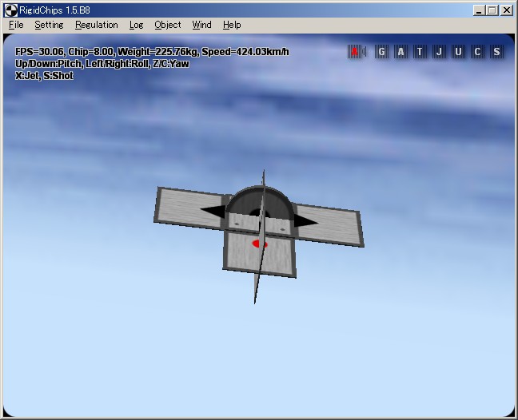Click the Up/Down:Pitch control hint line

[102, 64]
